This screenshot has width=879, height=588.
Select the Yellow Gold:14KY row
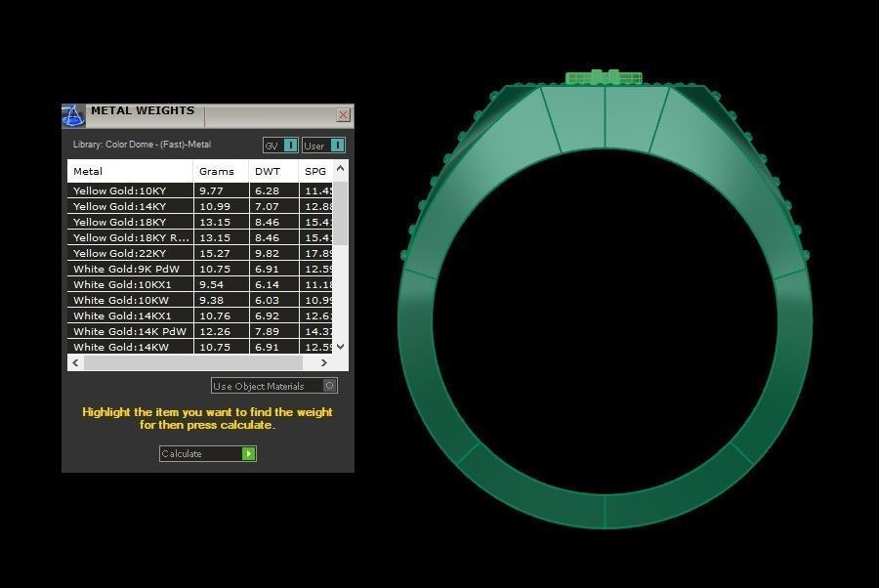199,206
